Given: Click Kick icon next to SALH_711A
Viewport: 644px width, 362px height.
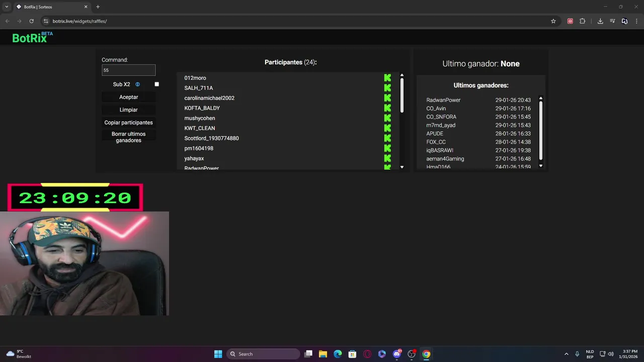Looking at the screenshot, I should tap(387, 88).
